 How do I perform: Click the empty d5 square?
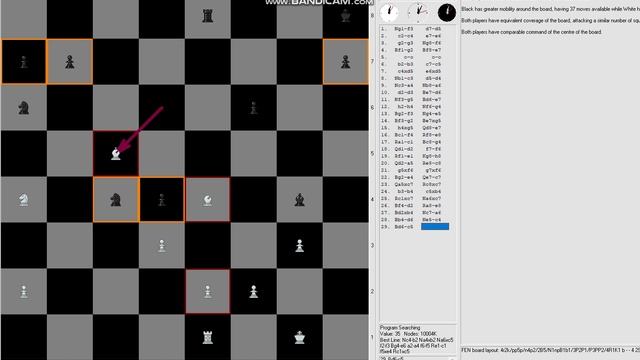pos(162,154)
